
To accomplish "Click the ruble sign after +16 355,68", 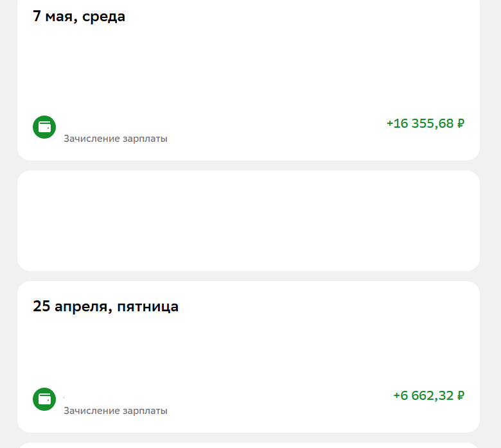I will pyautogui.click(x=461, y=123).
